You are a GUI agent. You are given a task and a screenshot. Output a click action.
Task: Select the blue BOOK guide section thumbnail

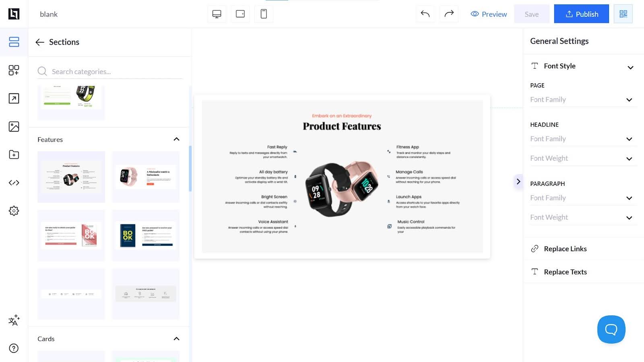(x=146, y=235)
